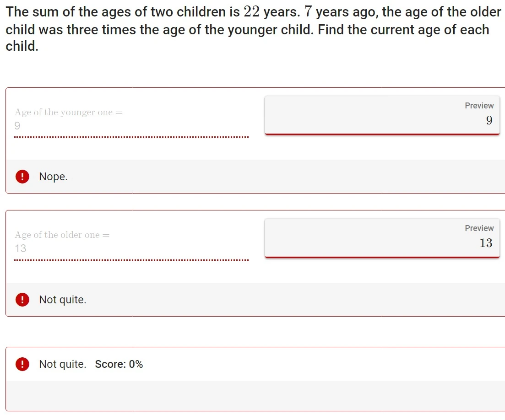Click the dotted underline below the younger child's answer
This screenshot has height=420, width=505.
tap(131, 137)
